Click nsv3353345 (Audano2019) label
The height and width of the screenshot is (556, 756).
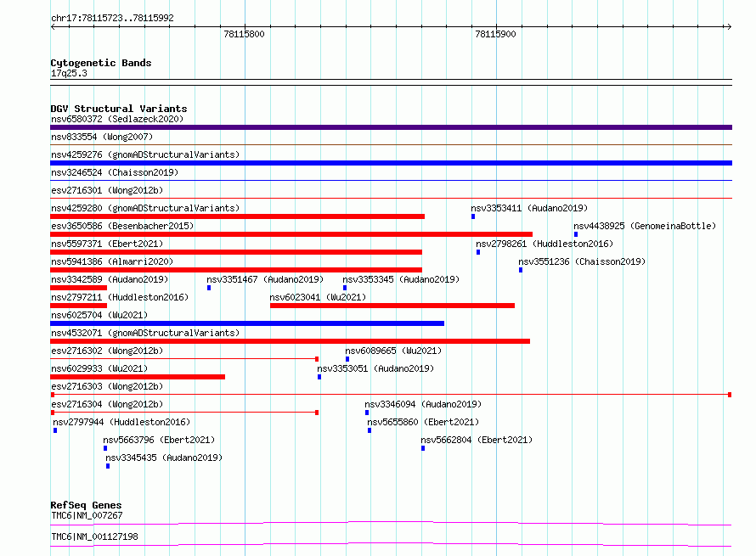click(401, 279)
